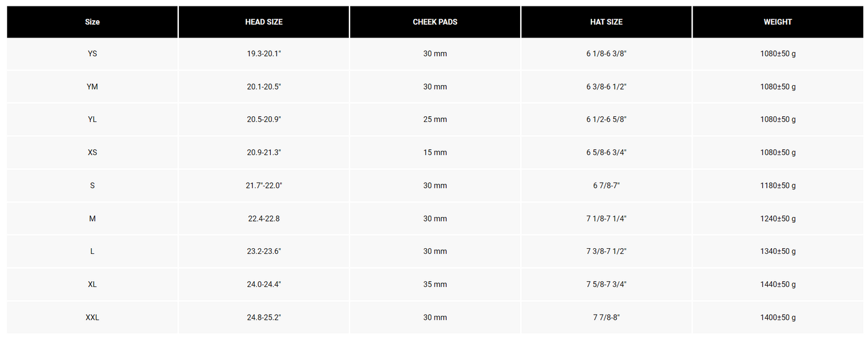This screenshot has height=339, width=868.
Task: Click the 15 mm cheek pads cell
Action: point(435,153)
